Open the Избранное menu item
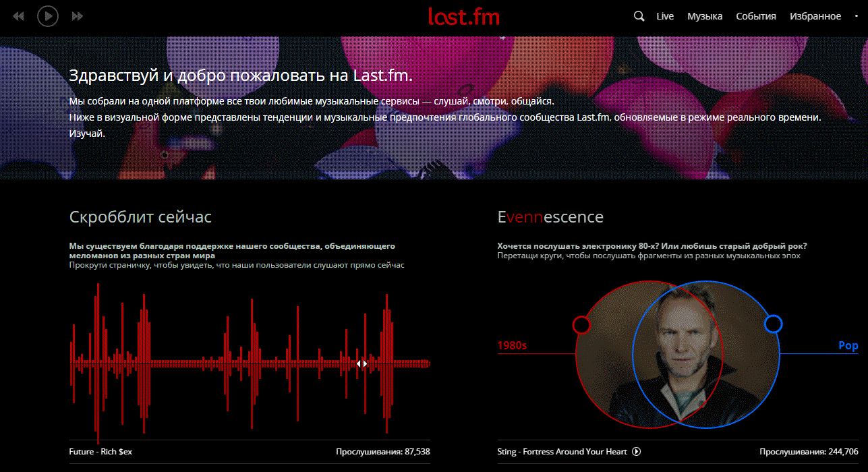 tap(815, 16)
